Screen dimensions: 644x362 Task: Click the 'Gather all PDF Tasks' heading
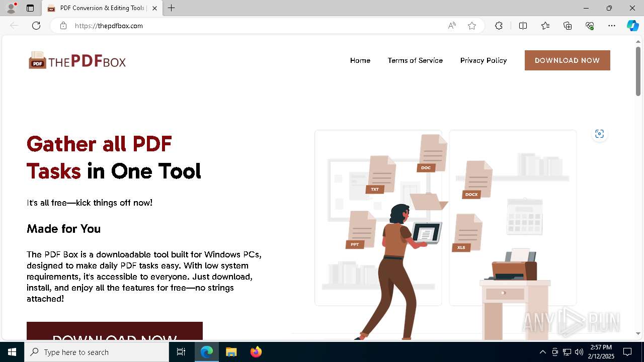coord(114,157)
